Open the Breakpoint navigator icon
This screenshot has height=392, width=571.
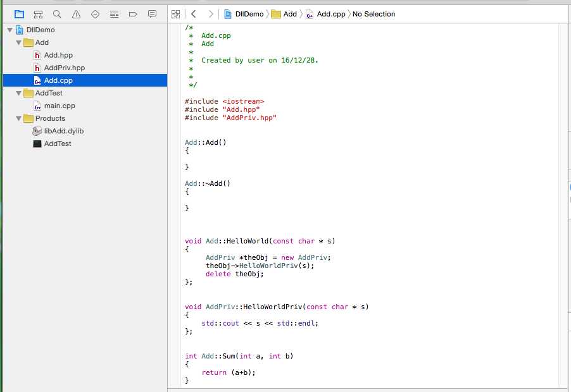[x=133, y=14]
